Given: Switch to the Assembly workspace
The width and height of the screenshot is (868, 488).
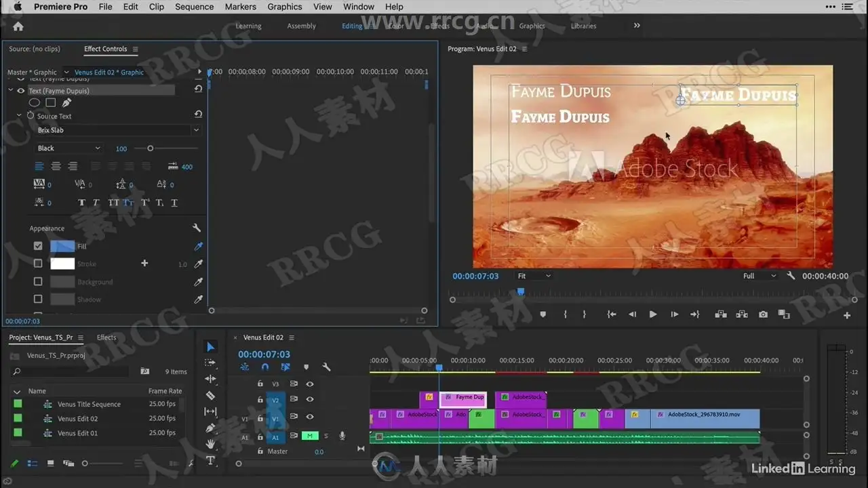Looking at the screenshot, I should [x=301, y=26].
